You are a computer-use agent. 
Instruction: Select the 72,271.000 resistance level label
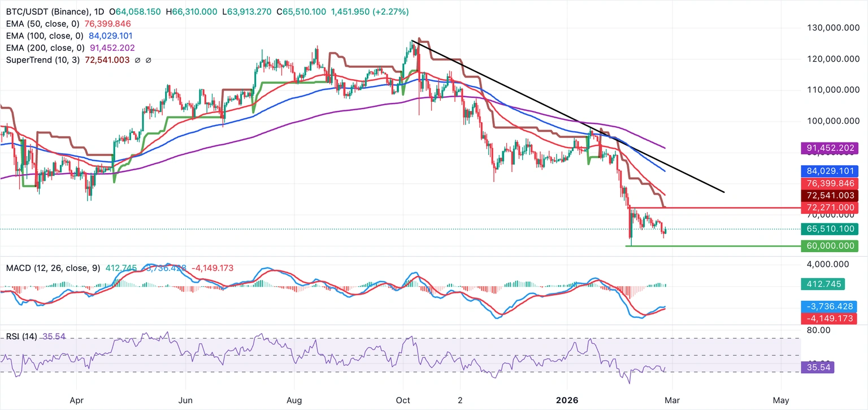(830, 208)
